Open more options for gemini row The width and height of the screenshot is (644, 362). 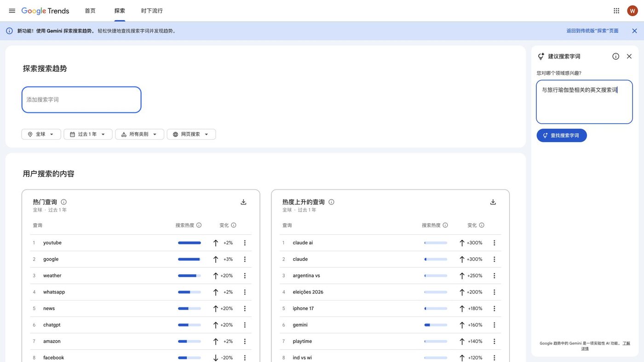pos(494,325)
